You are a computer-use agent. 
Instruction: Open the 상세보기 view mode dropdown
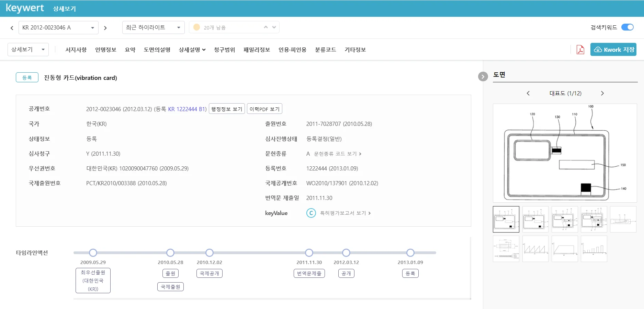(x=28, y=50)
